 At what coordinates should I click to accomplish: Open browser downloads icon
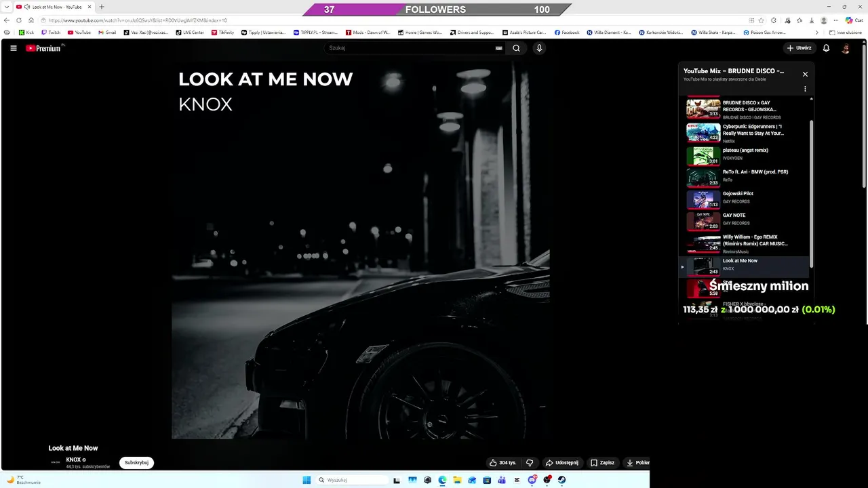pyautogui.click(x=811, y=20)
